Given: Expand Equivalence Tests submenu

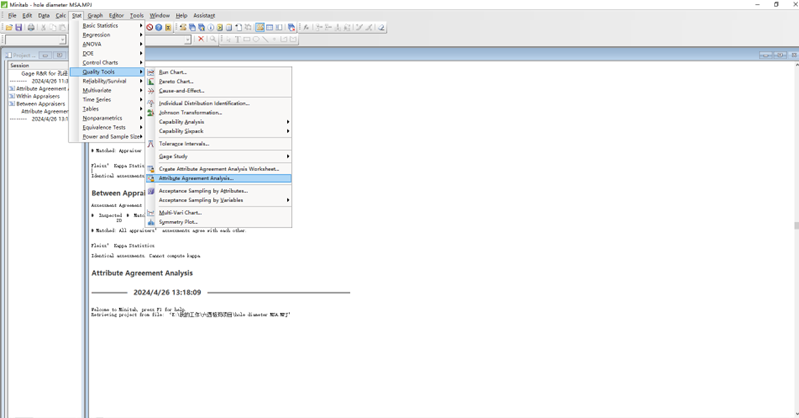Looking at the screenshot, I should [x=107, y=127].
